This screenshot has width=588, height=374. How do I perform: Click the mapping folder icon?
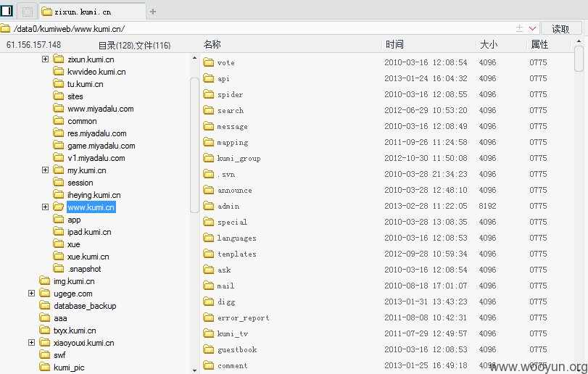(x=209, y=141)
